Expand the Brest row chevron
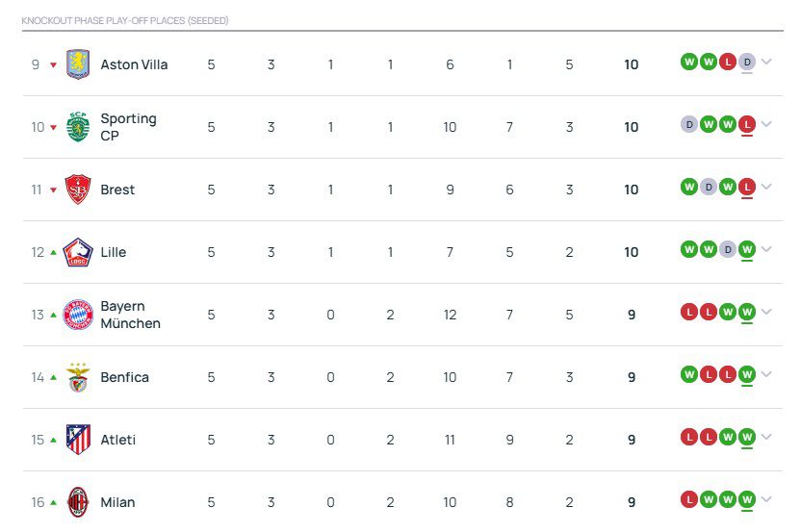This screenshot has width=801, height=532. 766,188
